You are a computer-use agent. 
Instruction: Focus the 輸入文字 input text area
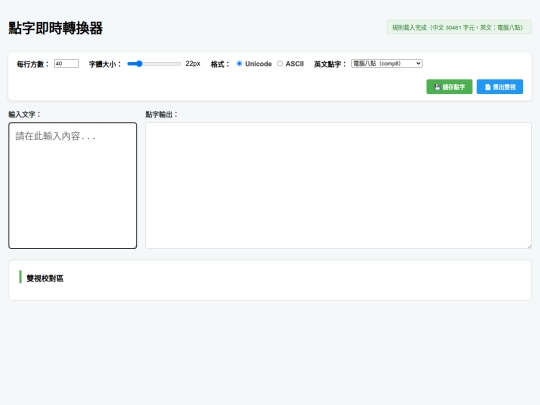pos(73,185)
